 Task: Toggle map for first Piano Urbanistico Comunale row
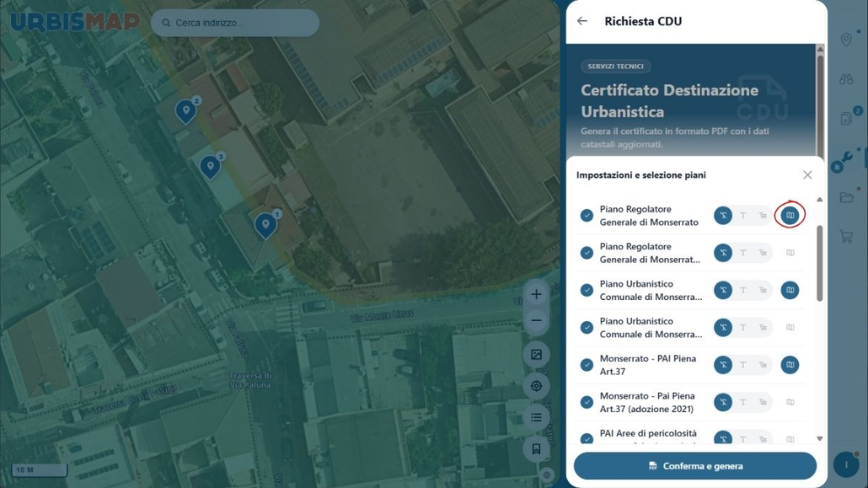(790, 290)
